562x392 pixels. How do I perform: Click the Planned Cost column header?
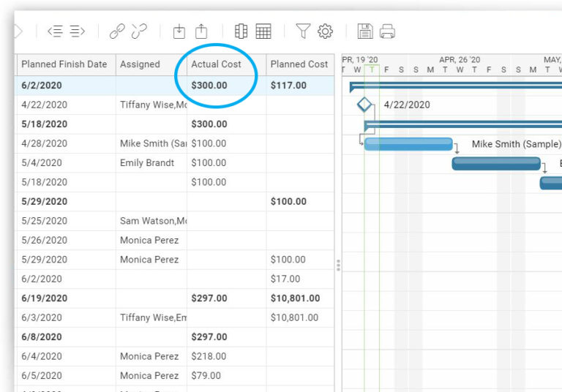(x=299, y=64)
